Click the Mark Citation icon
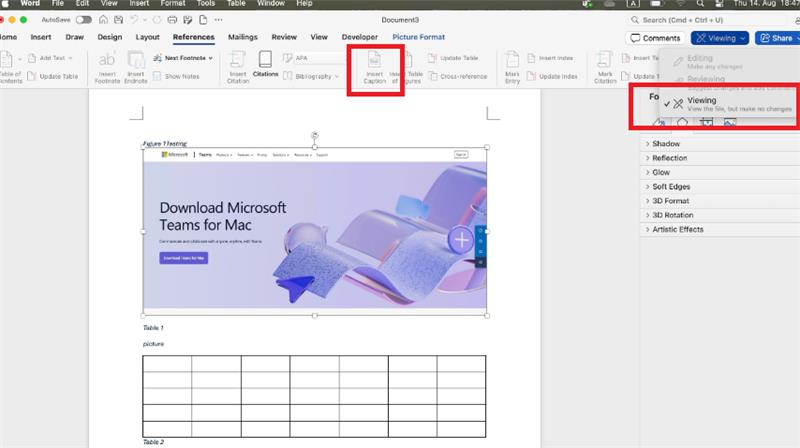The image size is (800, 448). (605, 60)
